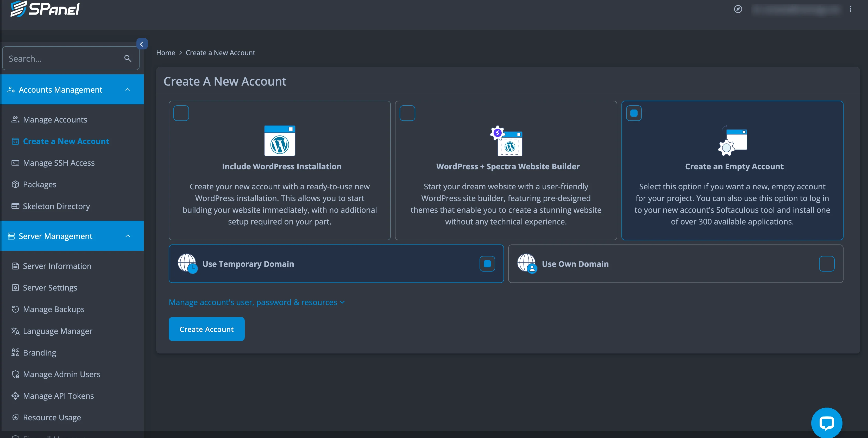The width and height of the screenshot is (868, 438).
Task: Select the Use Own Domain label
Action: click(x=575, y=264)
